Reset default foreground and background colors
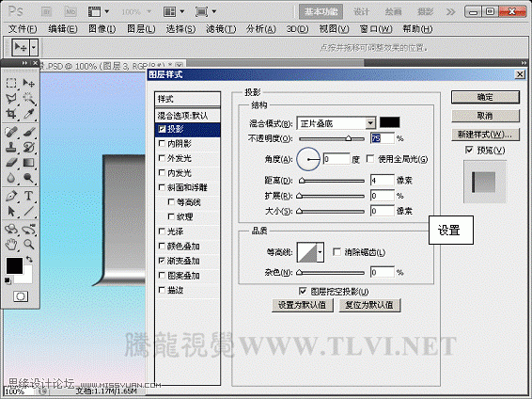This screenshot has width=532, height=399. pos(8,280)
